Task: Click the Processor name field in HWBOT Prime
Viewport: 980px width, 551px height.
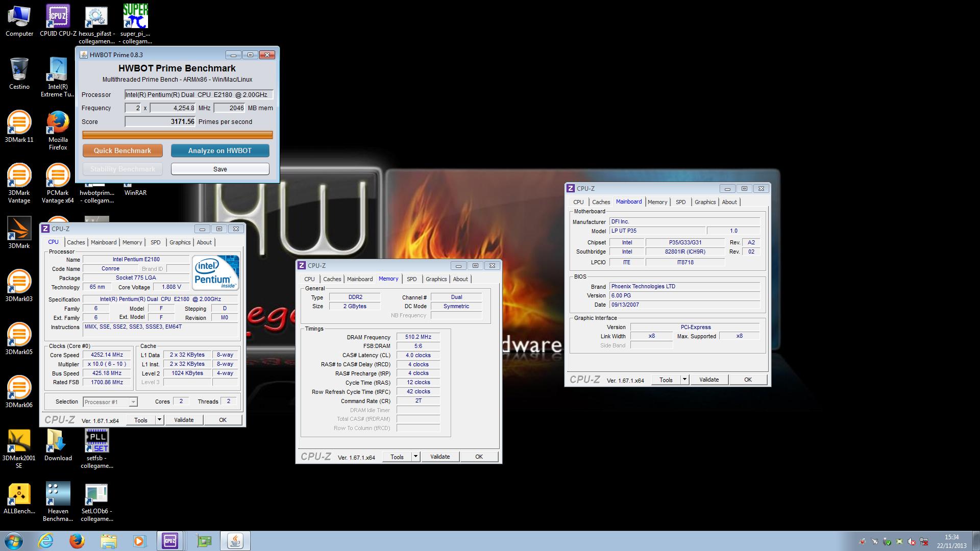Action: coord(199,94)
